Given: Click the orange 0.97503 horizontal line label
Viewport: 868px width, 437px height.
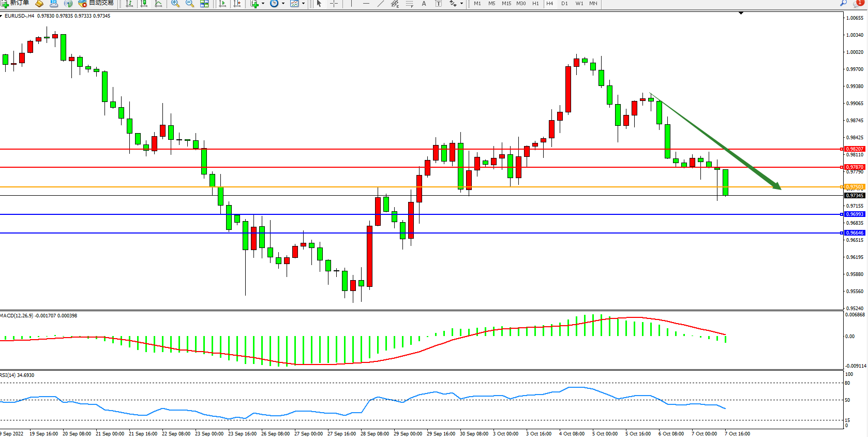Looking at the screenshot, I should pos(855,187).
